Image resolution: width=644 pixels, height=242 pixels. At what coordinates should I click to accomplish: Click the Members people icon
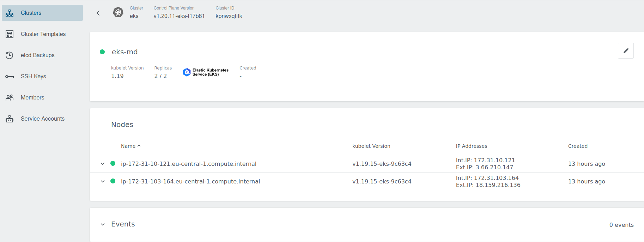pos(10,98)
